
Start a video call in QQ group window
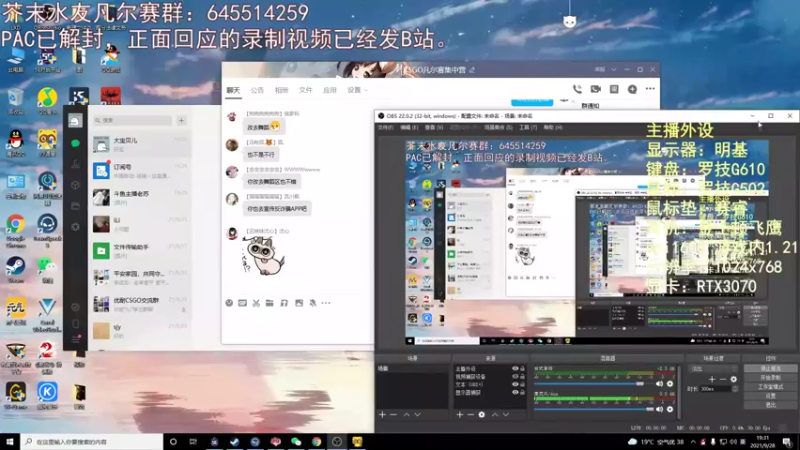pyautogui.click(x=595, y=89)
